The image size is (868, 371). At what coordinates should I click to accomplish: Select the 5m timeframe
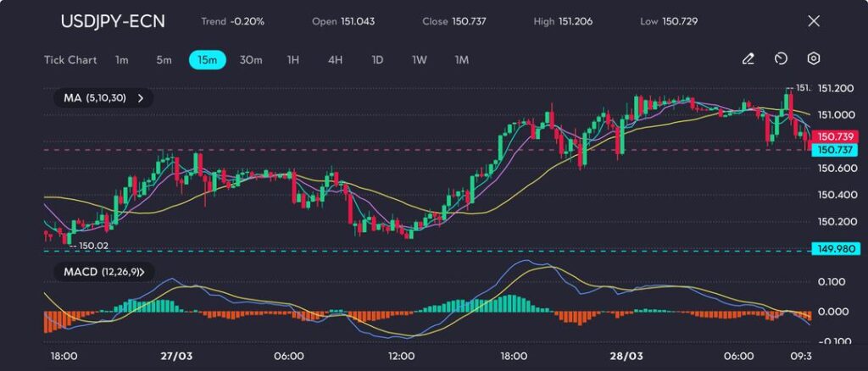164,60
